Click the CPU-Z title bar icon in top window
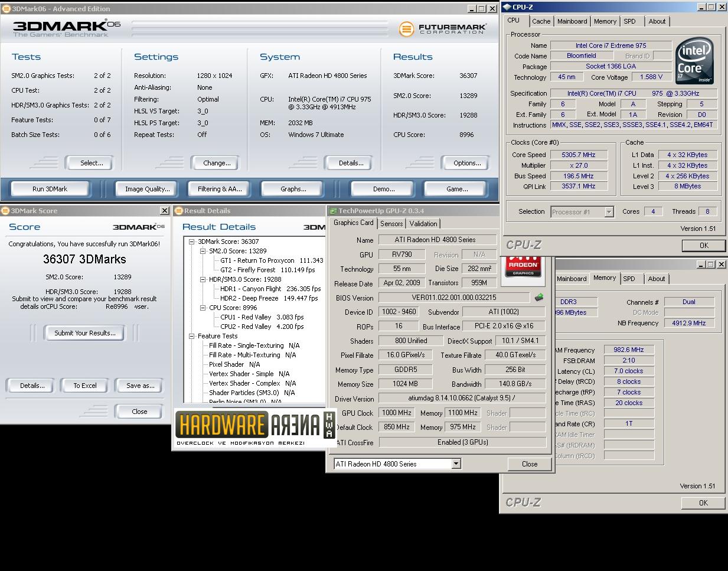728x571 pixels. coord(507,7)
